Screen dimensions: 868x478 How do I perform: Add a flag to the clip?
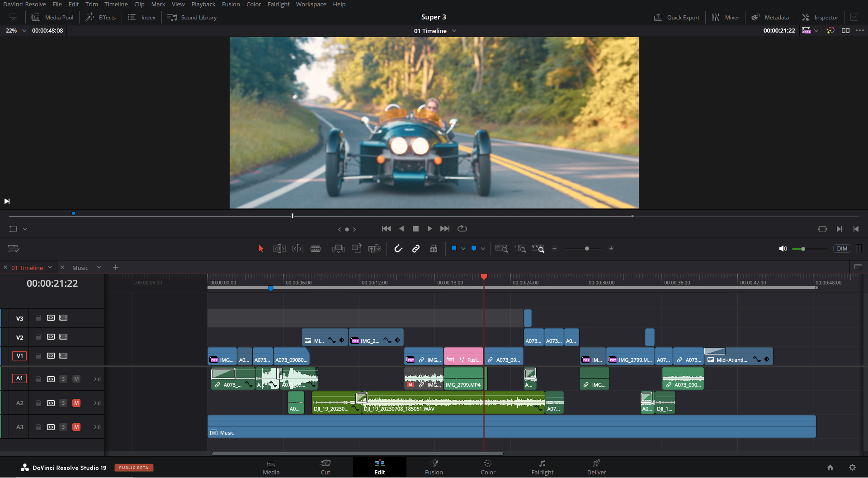454,248
